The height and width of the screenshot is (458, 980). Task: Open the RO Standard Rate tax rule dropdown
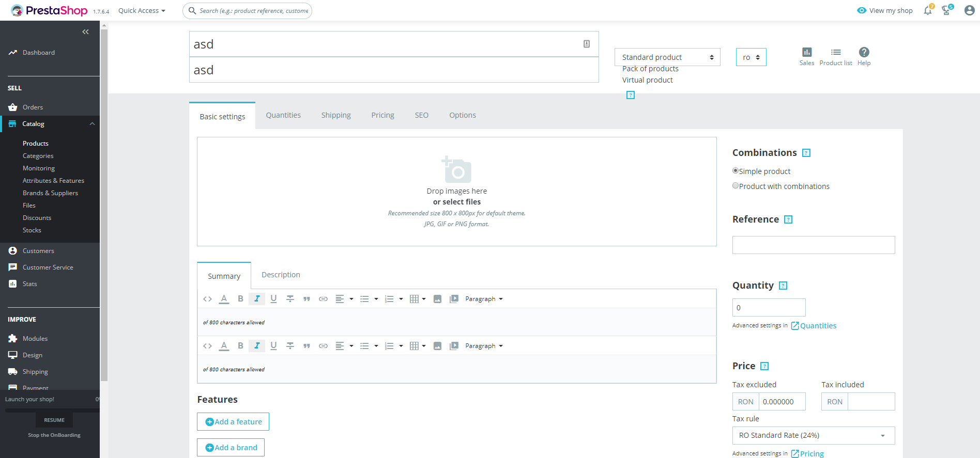(x=814, y=435)
